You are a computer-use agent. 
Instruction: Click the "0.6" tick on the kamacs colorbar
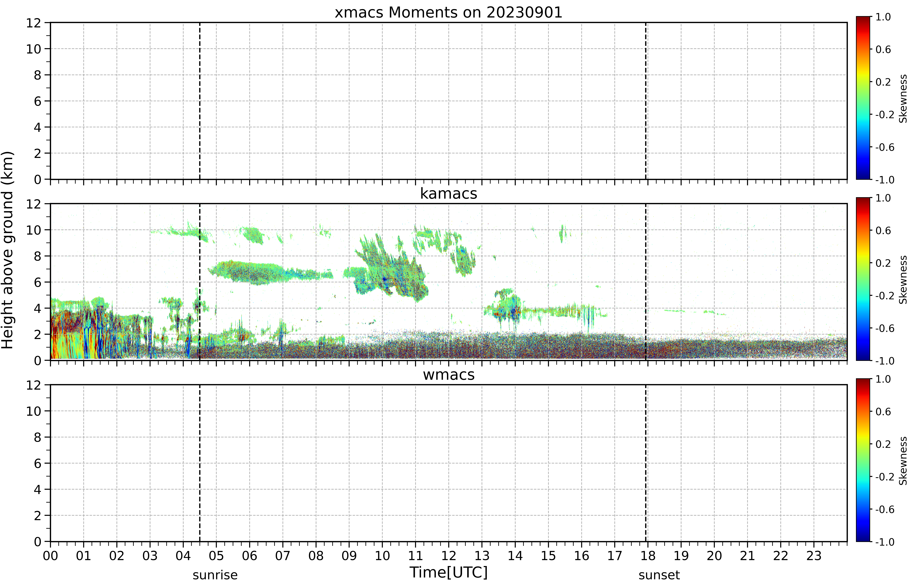click(x=883, y=230)
